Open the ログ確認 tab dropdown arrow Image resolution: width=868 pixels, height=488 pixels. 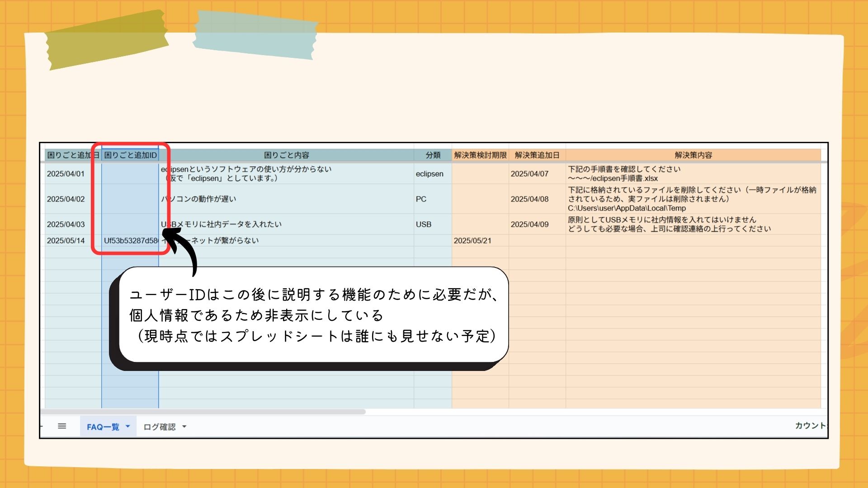(x=184, y=427)
